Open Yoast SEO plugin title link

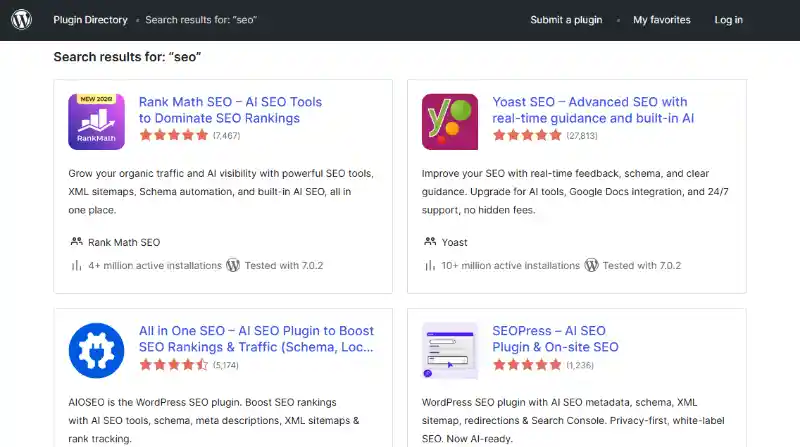tap(593, 110)
